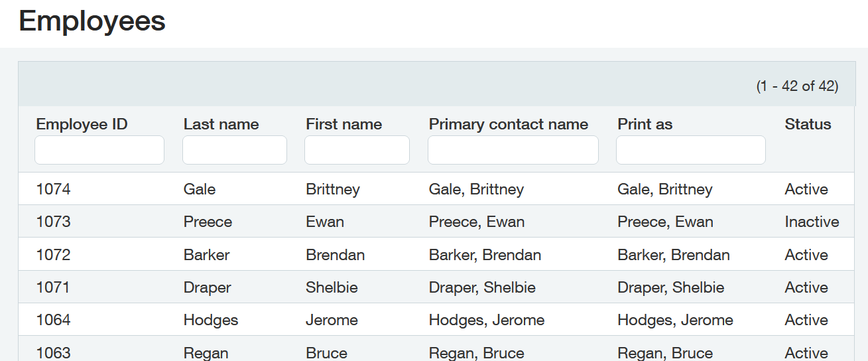Viewport: 868px width, 361px height.
Task: Click Regan, Bruce in Print as column
Action: [665, 352]
